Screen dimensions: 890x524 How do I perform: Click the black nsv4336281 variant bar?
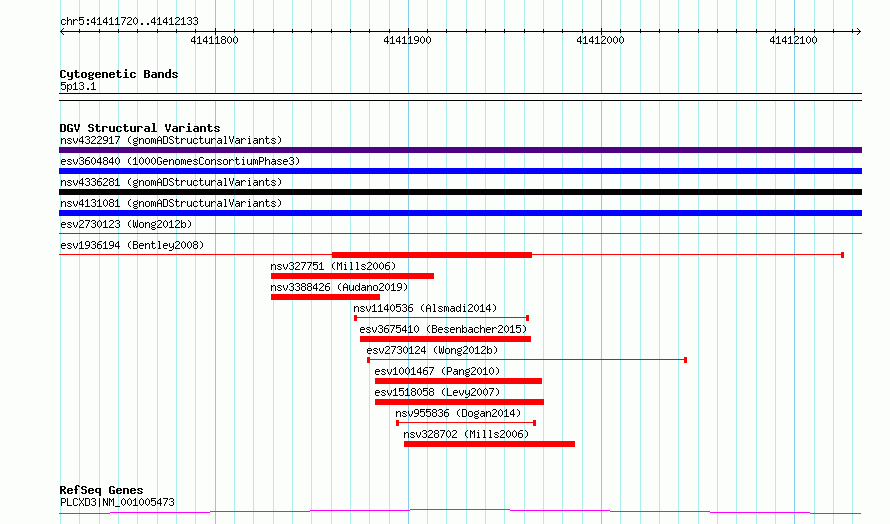click(x=460, y=192)
